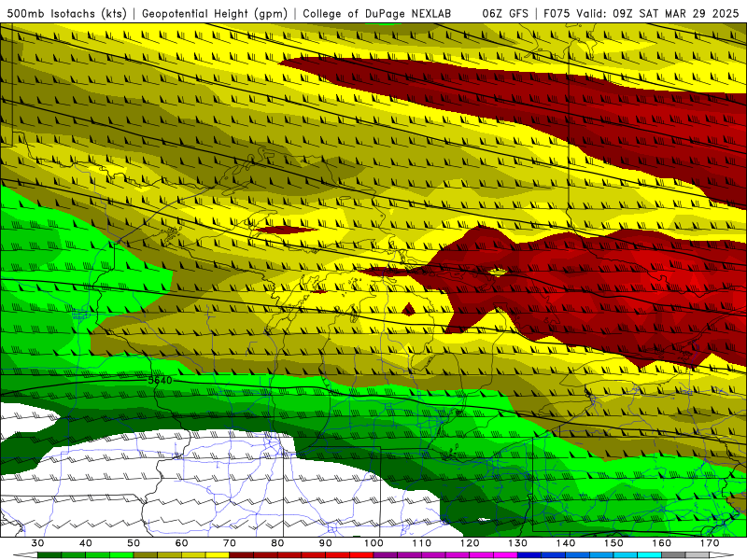The width and height of the screenshot is (747, 560).
Task: Click the "F075" forecast hour label
Action: coord(557,13)
